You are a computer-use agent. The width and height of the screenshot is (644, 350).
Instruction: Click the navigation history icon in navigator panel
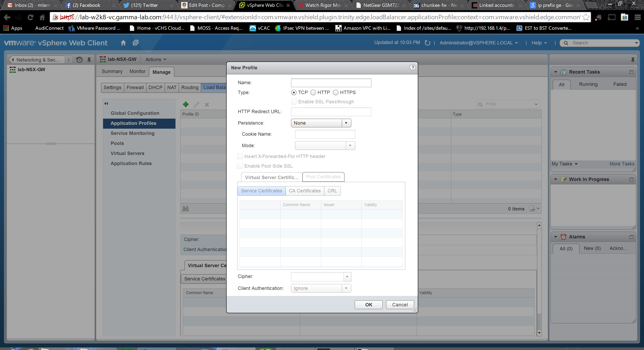coord(79,60)
